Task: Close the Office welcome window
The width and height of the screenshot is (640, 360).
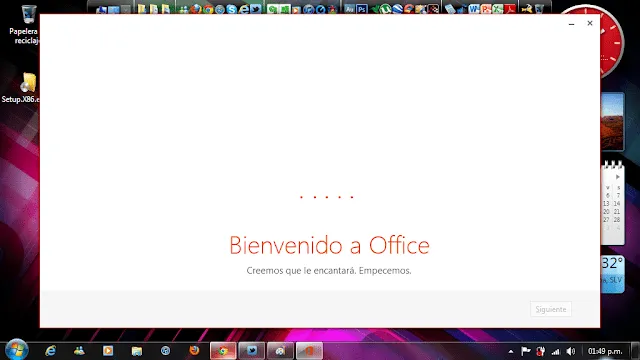Action: (590, 23)
